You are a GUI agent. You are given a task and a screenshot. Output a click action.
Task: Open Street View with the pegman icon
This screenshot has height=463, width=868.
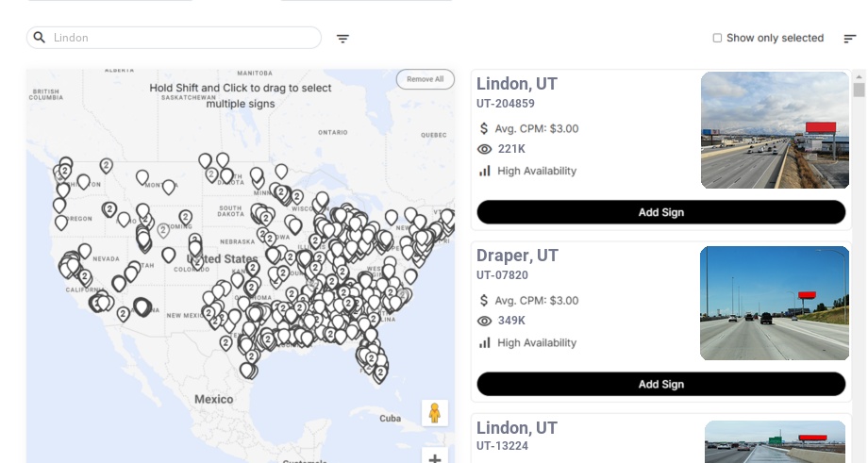click(x=435, y=413)
